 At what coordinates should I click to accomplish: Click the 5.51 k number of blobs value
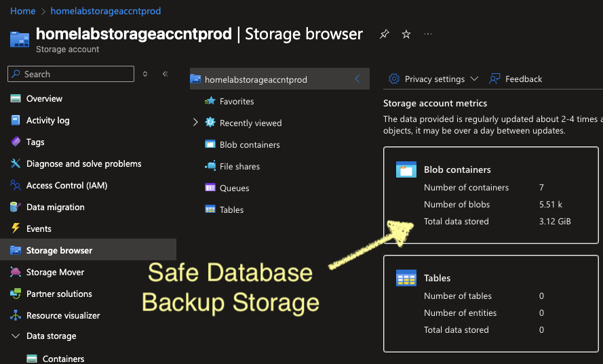[551, 204]
